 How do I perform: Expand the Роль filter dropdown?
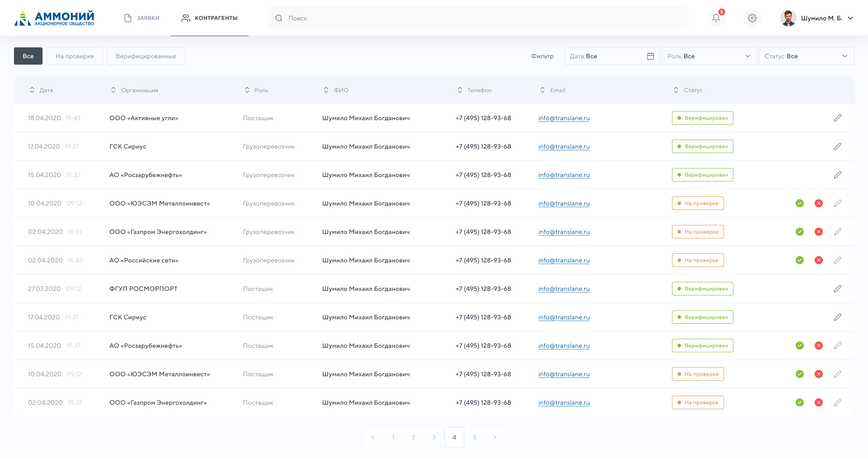[709, 56]
